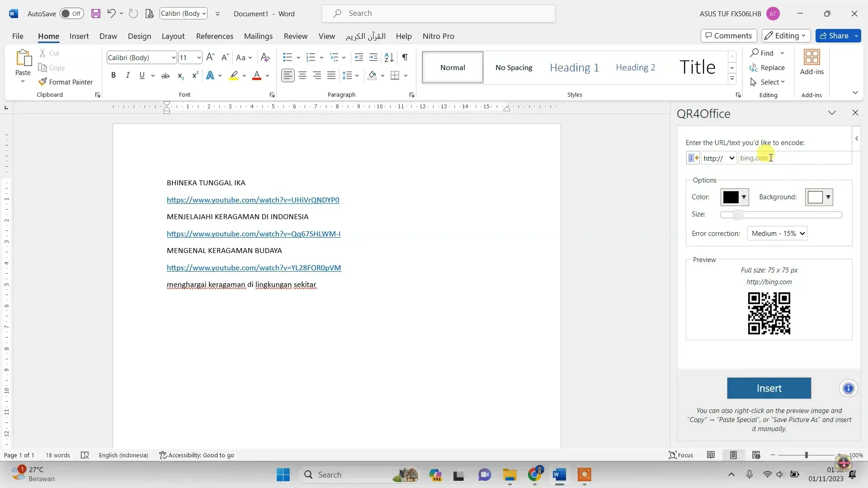Open the spelling proofing status icon

[85, 455]
